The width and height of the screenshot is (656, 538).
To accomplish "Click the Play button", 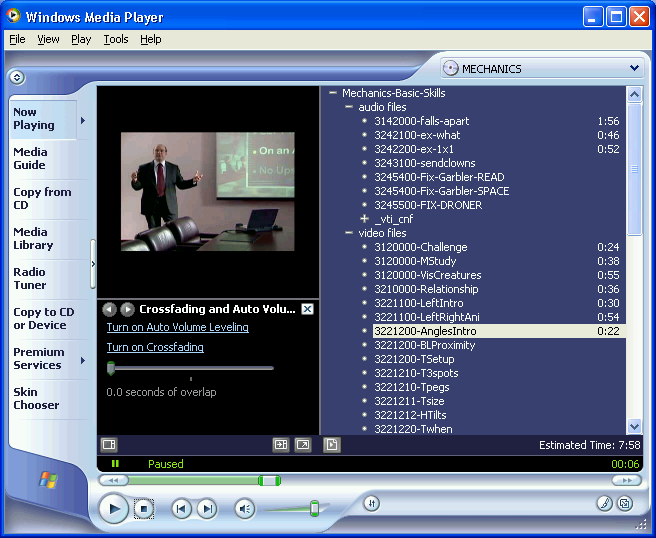I will [113, 509].
